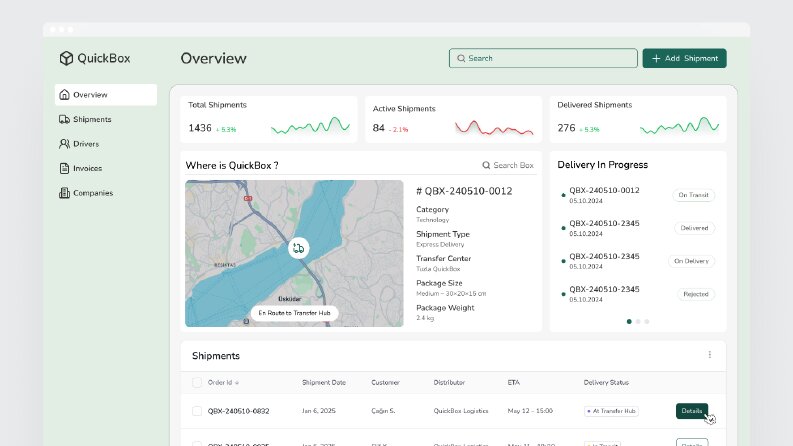The width and height of the screenshot is (793, 446).
Task: Click the At Transfer Hub status tag
Action: (x=611, y=411)
